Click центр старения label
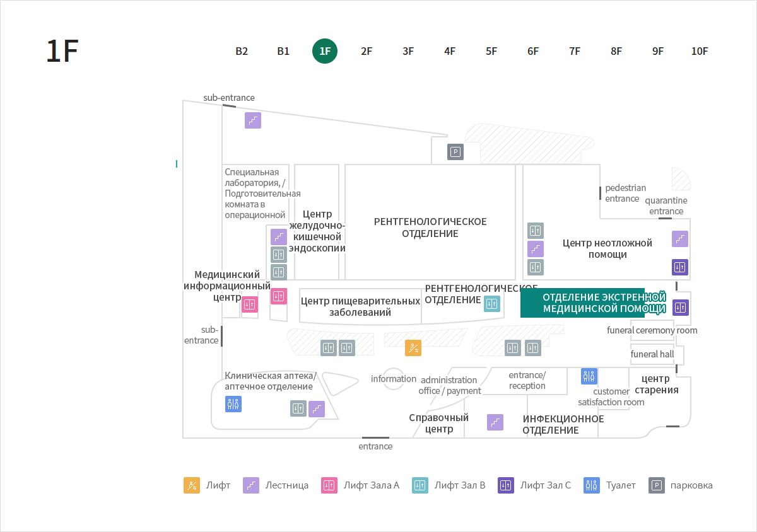This screenshot has width=757, height=532. [x=655, y=384]
